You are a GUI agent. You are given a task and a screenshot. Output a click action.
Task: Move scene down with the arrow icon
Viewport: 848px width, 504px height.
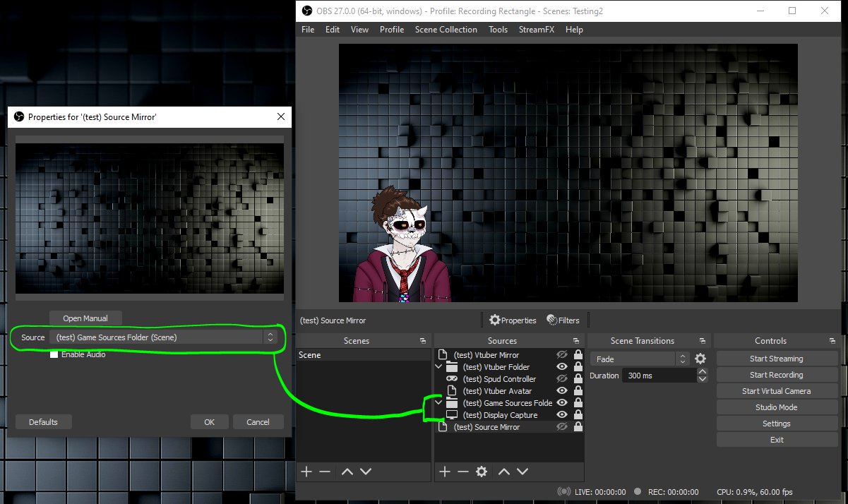366,472
